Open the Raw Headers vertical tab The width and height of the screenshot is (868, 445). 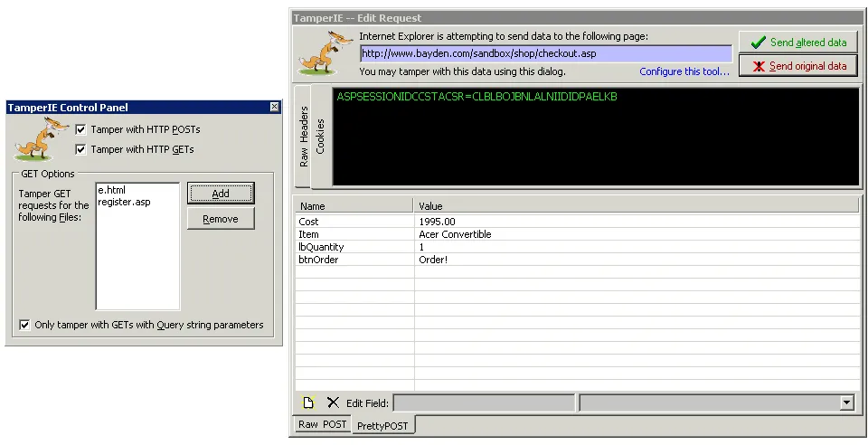(304, 137)
